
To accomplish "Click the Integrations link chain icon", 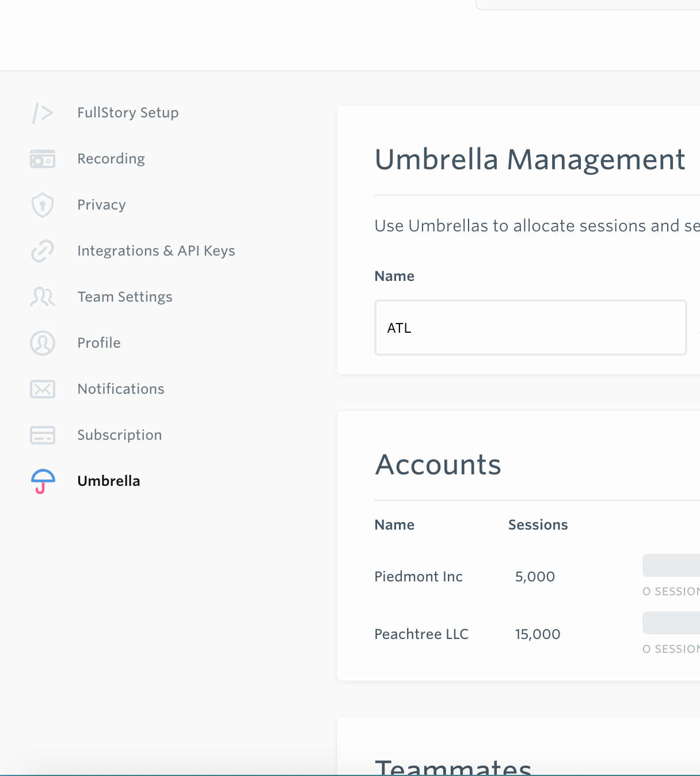I will (x=43, y=251).
